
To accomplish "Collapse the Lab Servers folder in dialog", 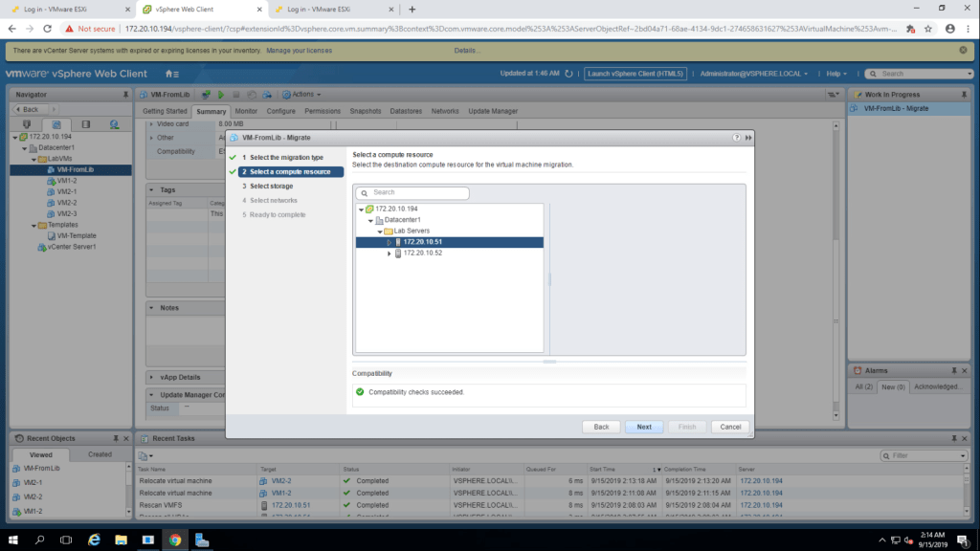I will tap(380, 231).
